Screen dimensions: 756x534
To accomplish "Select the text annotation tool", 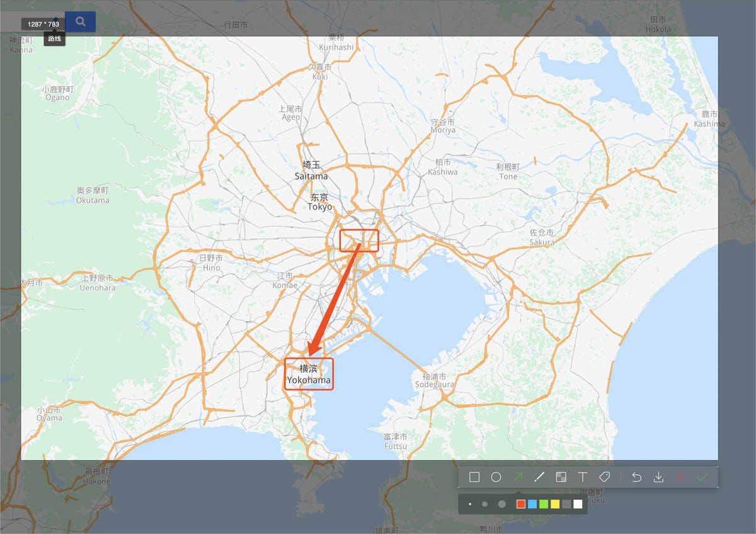I will coord(583,477).
